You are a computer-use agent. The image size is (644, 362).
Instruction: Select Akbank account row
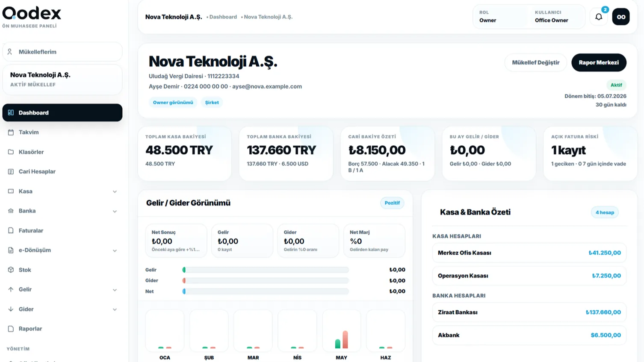(529, 335)
